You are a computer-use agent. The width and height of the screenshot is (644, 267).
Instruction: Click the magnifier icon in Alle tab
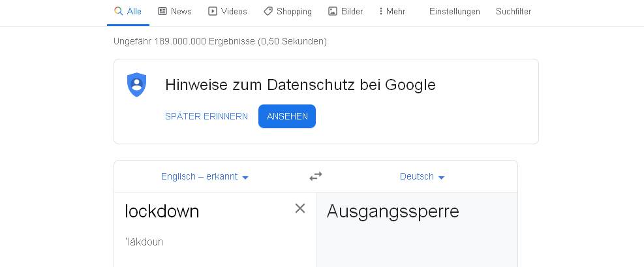[119, 11]
